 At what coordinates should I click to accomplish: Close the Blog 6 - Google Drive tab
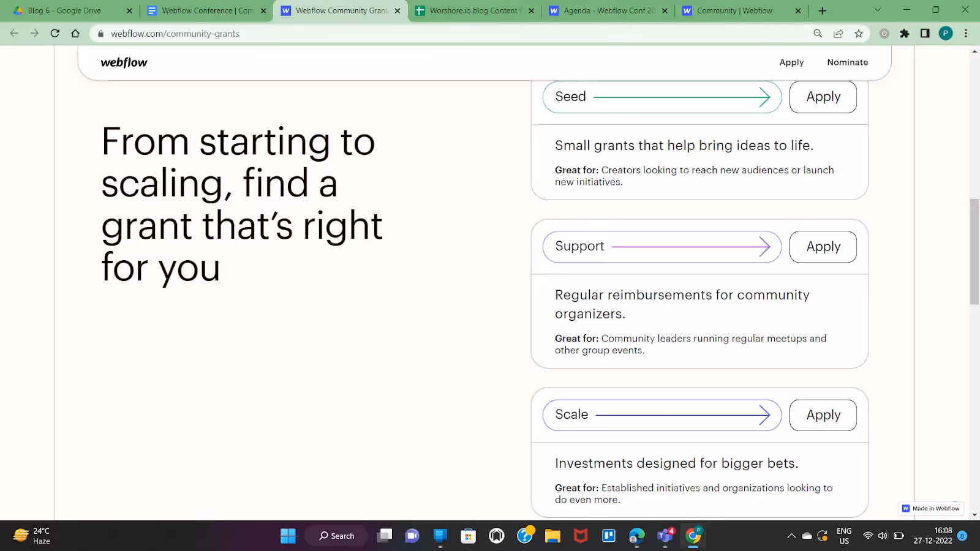[x=129, y=11]
